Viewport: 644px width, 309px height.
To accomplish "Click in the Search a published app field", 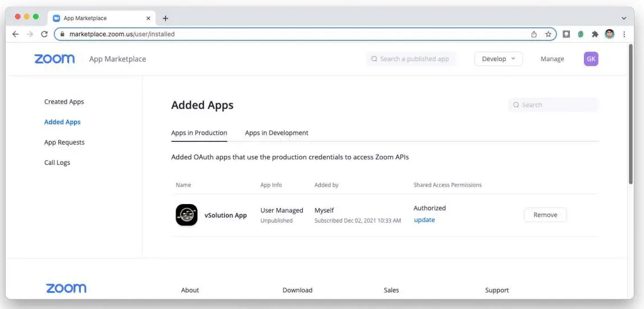I will [x=411, y=59].
